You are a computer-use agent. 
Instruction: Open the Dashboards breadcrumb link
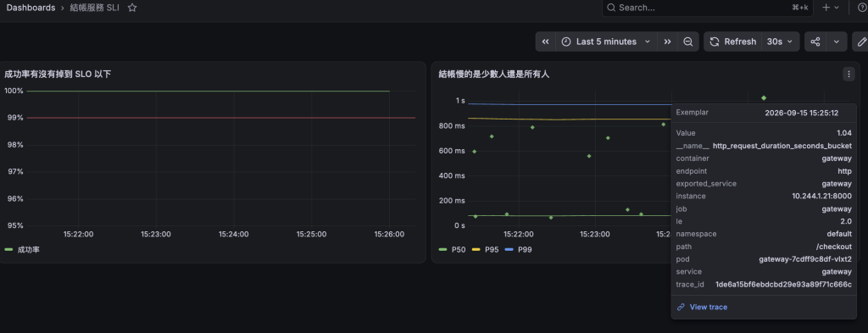click(31, 8)
